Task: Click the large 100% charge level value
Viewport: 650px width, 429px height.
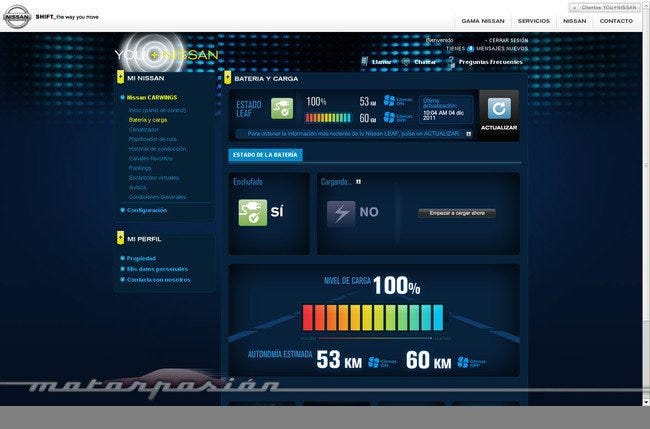Action: pos(397,285)
